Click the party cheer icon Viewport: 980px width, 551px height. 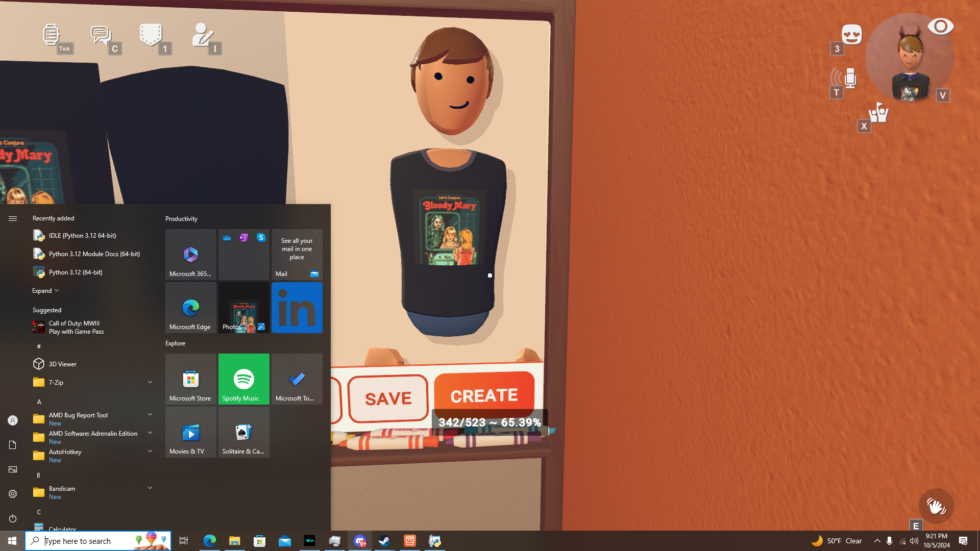(878, 112)
